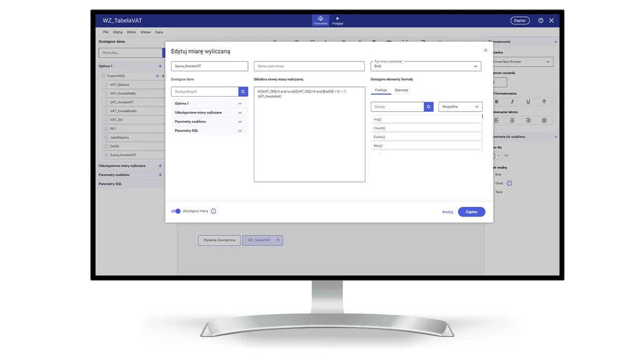644x361 pixels.
Task: Click plus icon beside CustomSQL
Action: [157, 76]
